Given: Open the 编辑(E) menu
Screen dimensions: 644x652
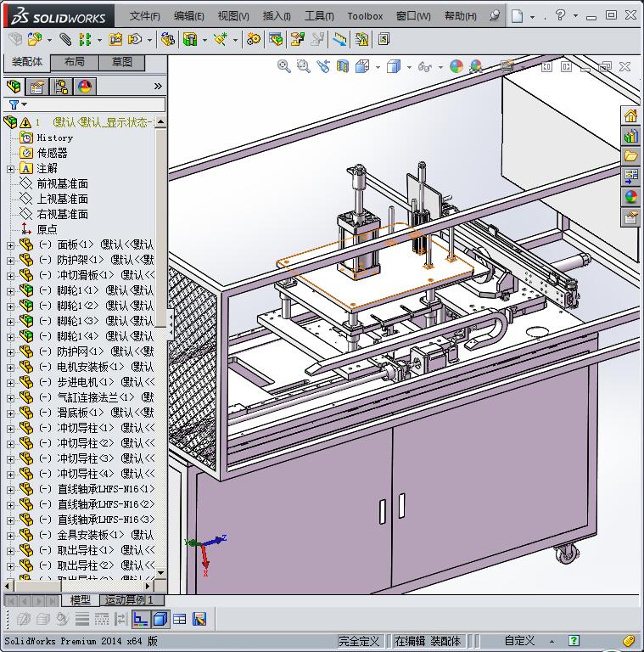Looking at the screenshot, I should click(189, 16).
